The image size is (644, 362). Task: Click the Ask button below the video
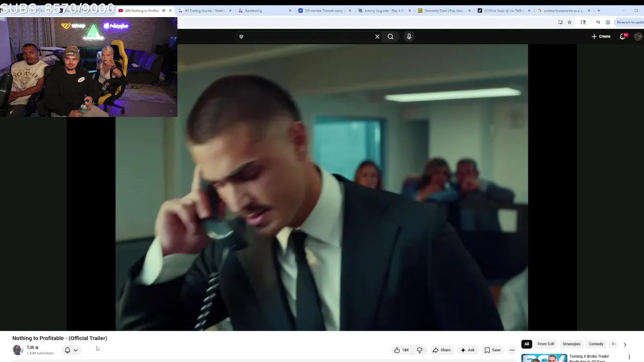click(x=467, y=350)
